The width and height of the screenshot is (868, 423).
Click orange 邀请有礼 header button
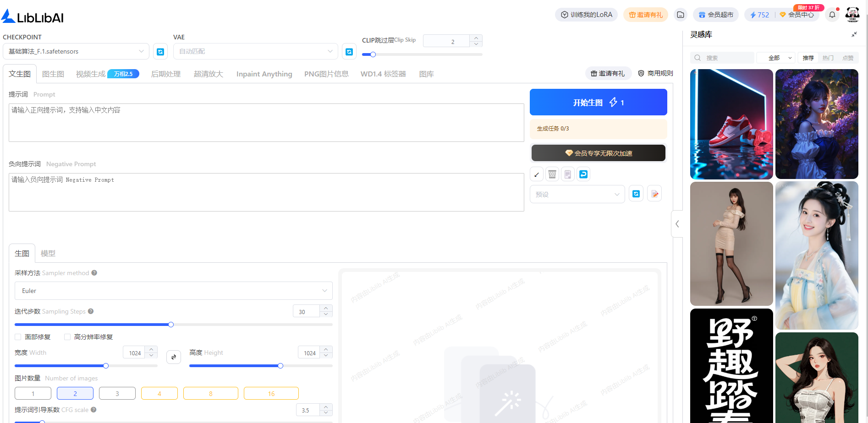[x=646, y=15]
